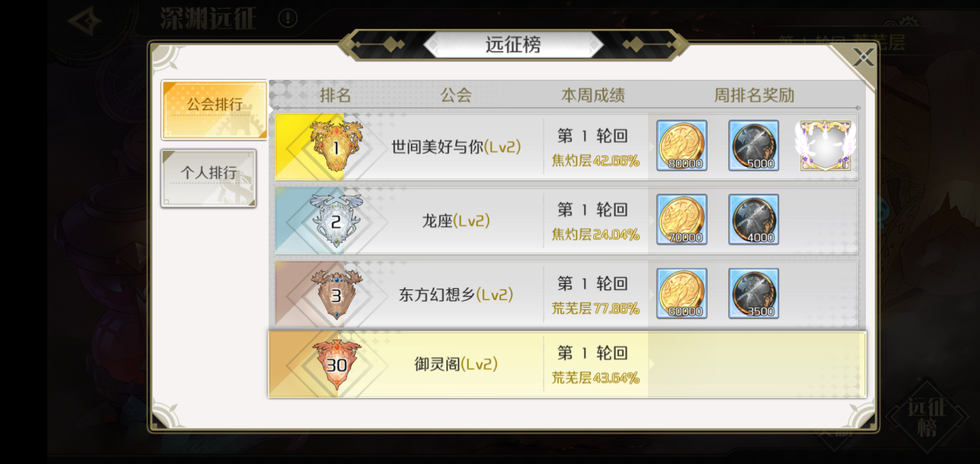Open guild 龙座 entry
The image size is (980, 464).
click(456, 221)
